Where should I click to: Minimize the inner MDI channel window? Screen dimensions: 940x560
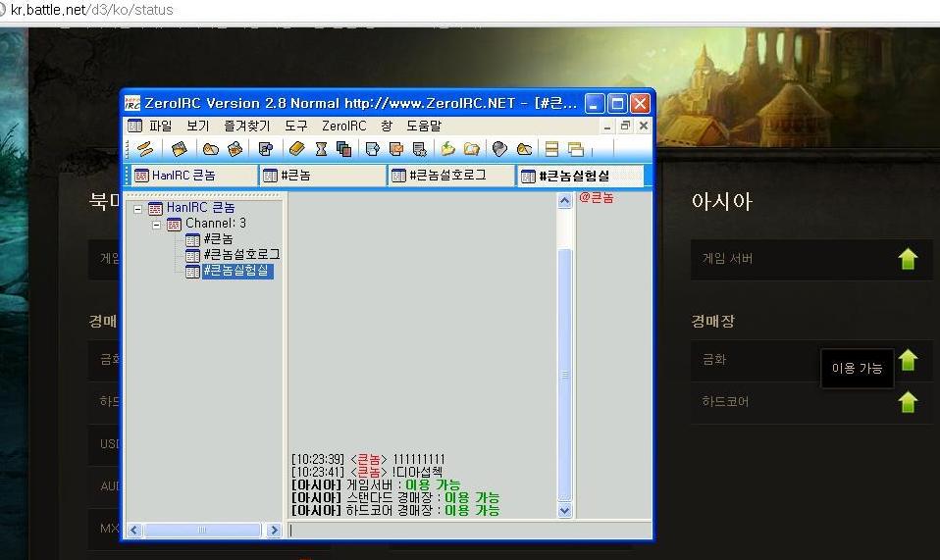tap(606, 127)
